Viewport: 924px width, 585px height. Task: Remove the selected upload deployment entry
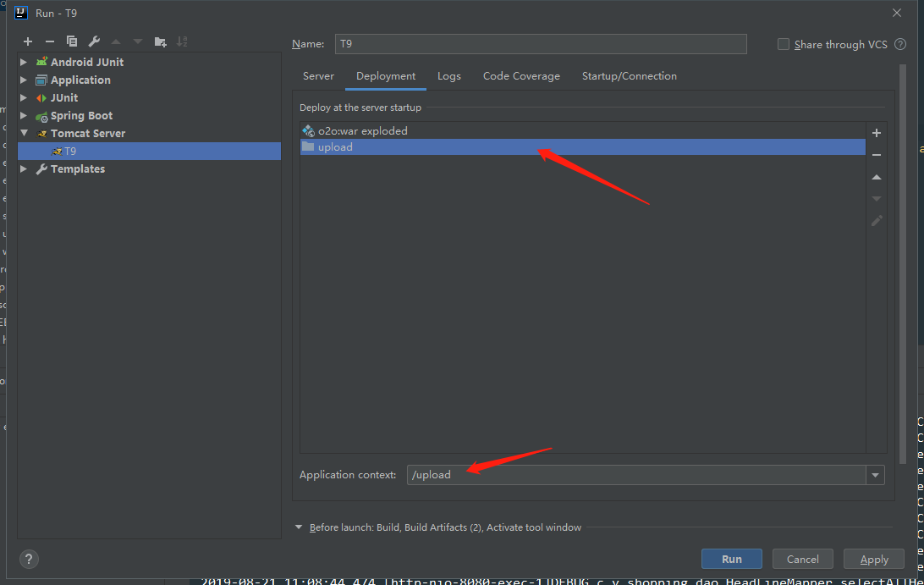point(877,155)
